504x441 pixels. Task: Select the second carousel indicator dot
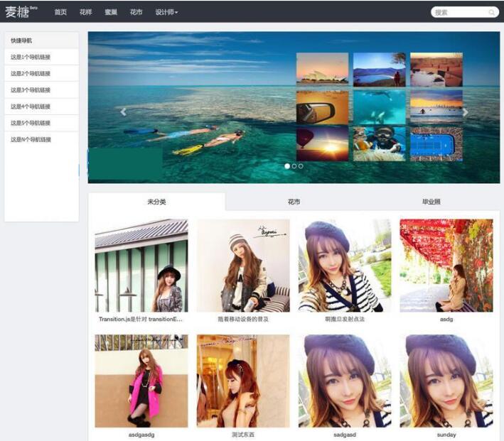tap(294, 166)
